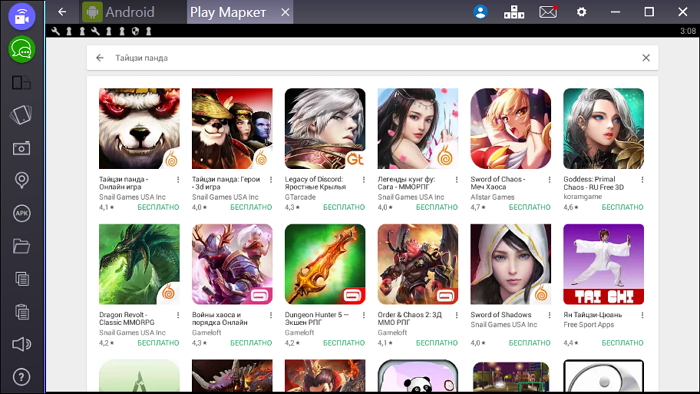Open the green chat sidebar icon
Viewport: 700px width, 394px height.
coord(21,50)
